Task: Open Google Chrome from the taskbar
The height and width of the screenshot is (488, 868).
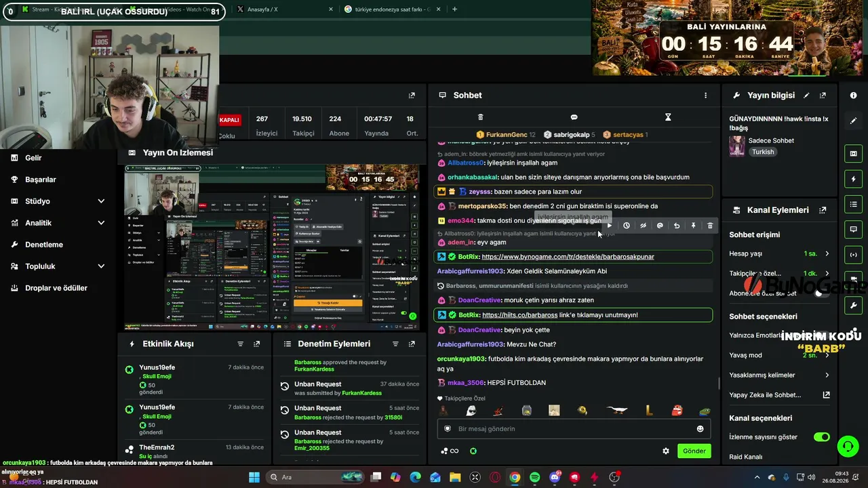Action: [x=515, y=477]
